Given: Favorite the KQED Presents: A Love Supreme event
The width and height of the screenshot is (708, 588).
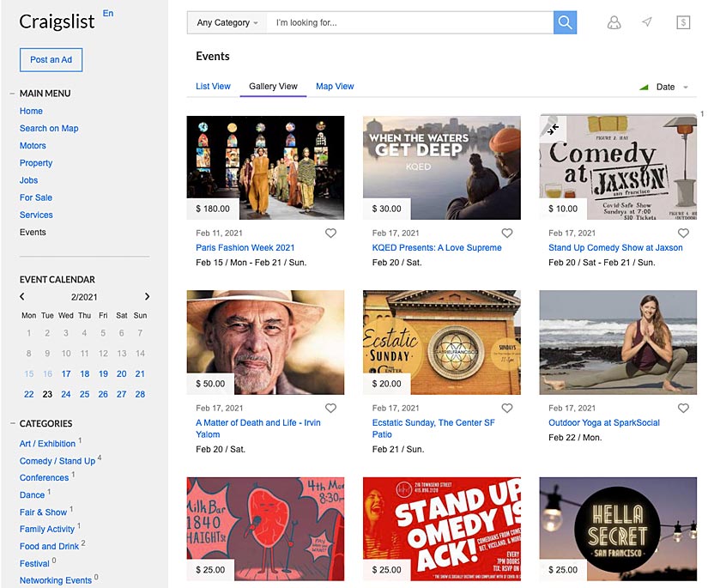Looking at the screenshot, I should pos(507,233).
